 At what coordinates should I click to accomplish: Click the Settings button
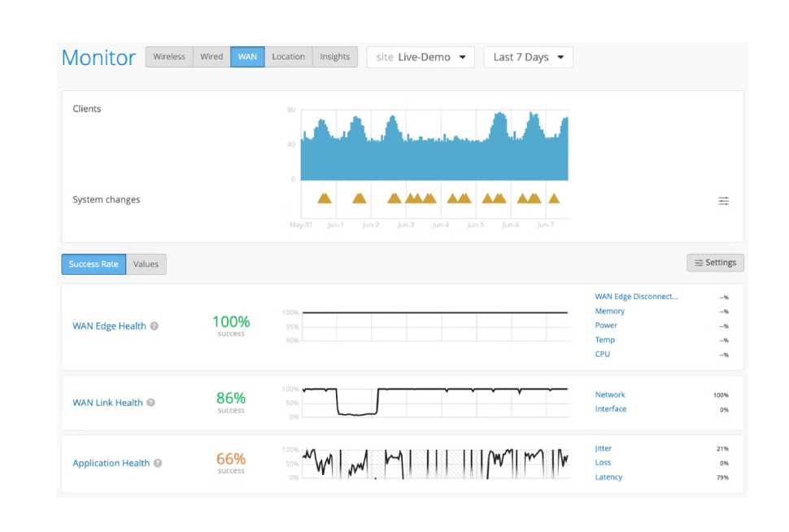[714, 263]
